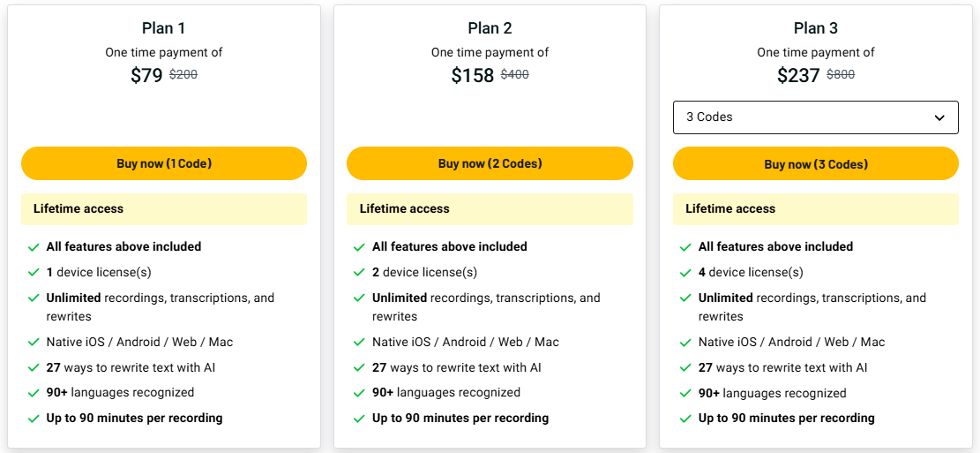Click the Plan 3 Lifetime access banner

[816, 209]
